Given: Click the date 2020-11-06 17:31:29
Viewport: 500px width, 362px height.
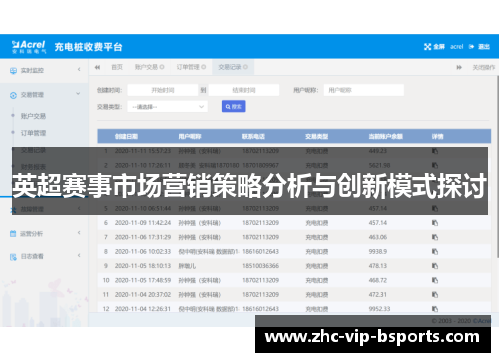Looking at the screenshot, I should [143, 237].
